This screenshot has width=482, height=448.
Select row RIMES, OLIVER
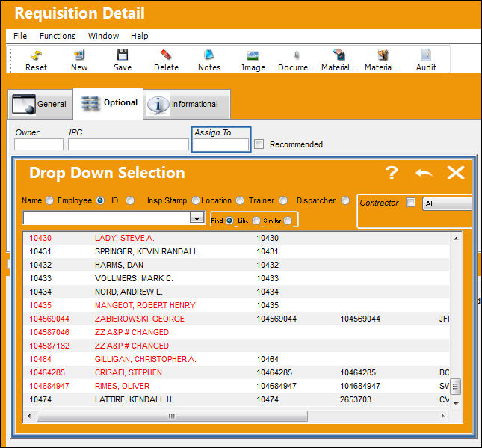tap(237, 386)
